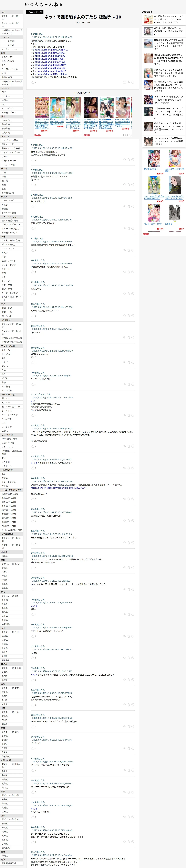Screen dimensions: 186x868
Task: Like post 10 with thumbs-up icon
Action: click(x=33, y=272)
